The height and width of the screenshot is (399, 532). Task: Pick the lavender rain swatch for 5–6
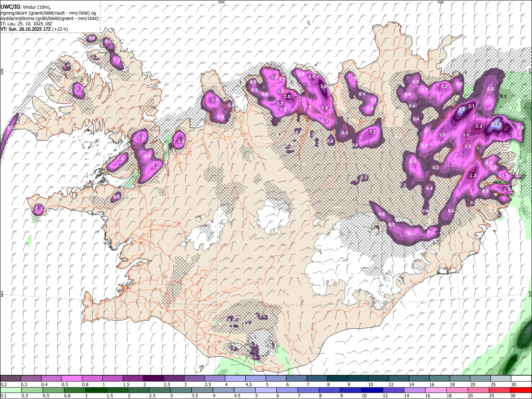click(266, 390)
